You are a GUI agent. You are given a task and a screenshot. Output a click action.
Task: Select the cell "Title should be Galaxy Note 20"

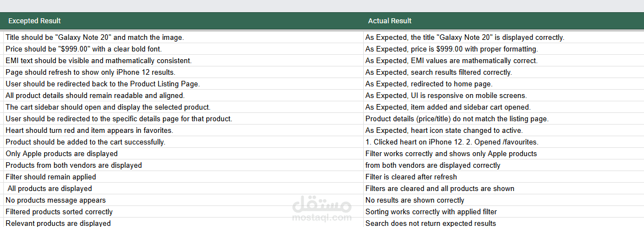click(x=95, y=38)
